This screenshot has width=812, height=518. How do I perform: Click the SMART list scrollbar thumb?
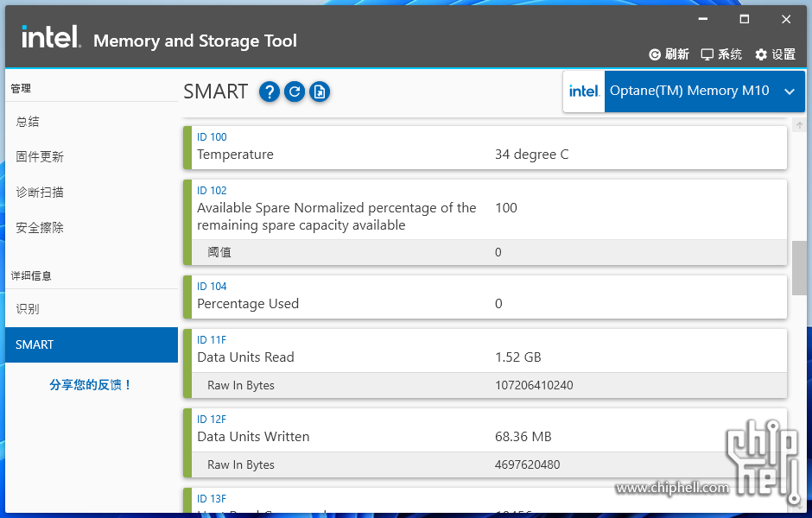(x=800, y=268)
